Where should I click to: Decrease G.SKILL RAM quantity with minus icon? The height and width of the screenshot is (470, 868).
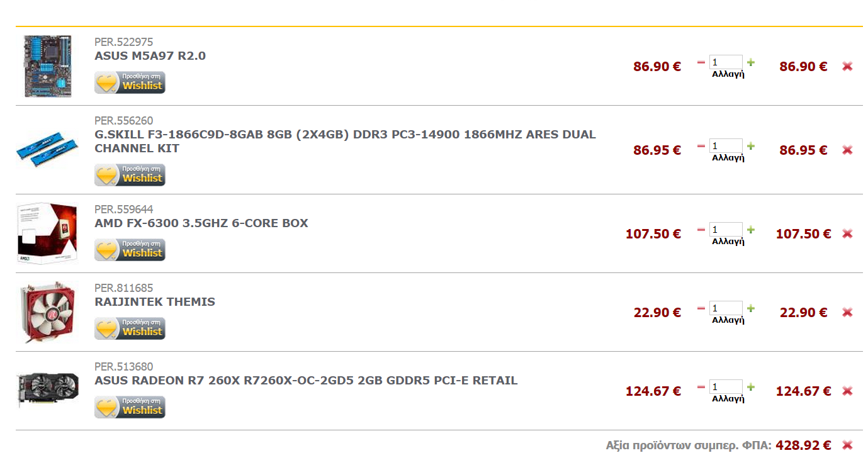pos(701,146)
